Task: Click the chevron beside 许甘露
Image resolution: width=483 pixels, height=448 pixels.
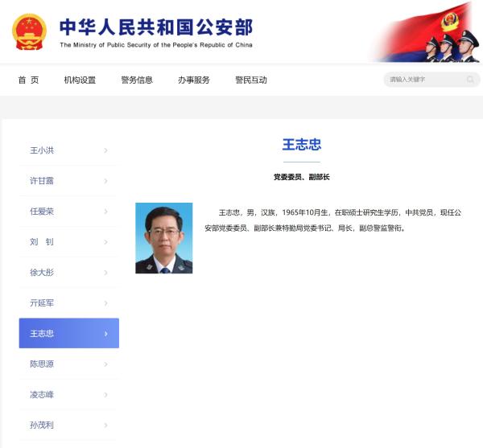Action: coord(105,181)
